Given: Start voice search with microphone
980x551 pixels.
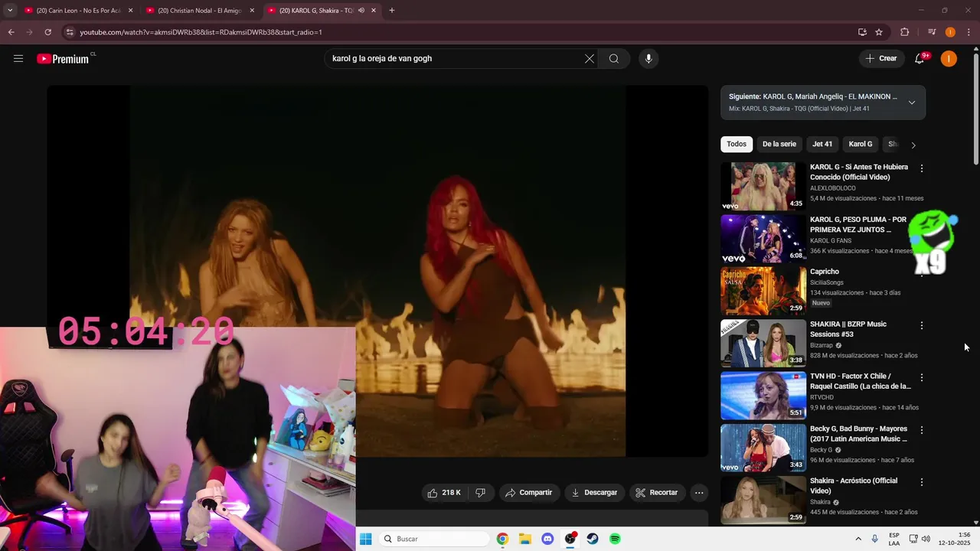Looking at the screenshot, I should [648, 59].
